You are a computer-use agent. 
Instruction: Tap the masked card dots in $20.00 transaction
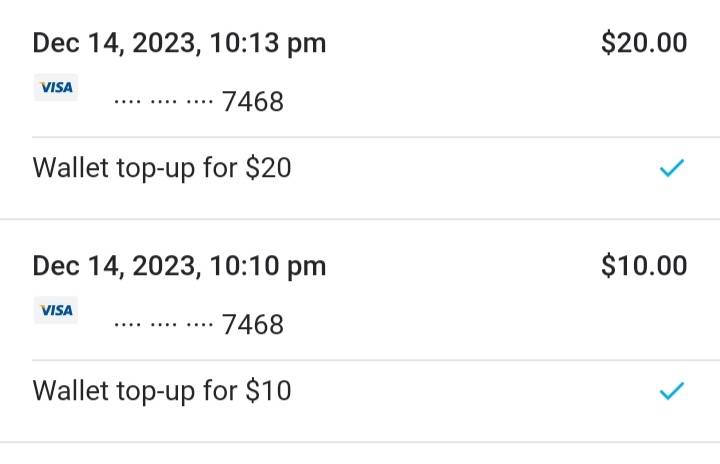164,102
